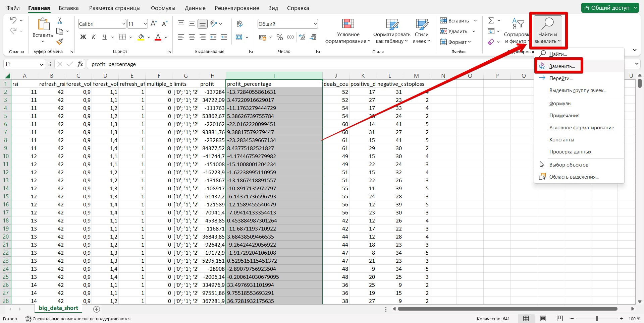
Task: Open the 'Формулы' ribbon tab
Action: [163, 8]
